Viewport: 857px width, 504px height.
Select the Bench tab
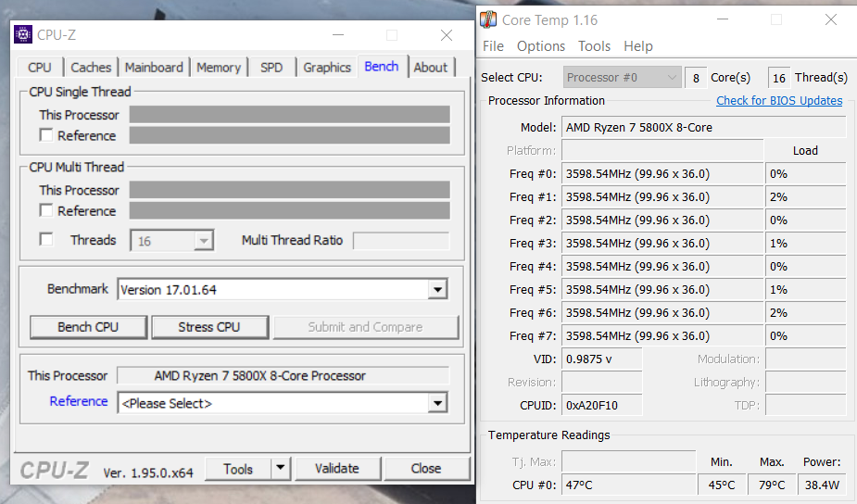(x=382, y=67)
